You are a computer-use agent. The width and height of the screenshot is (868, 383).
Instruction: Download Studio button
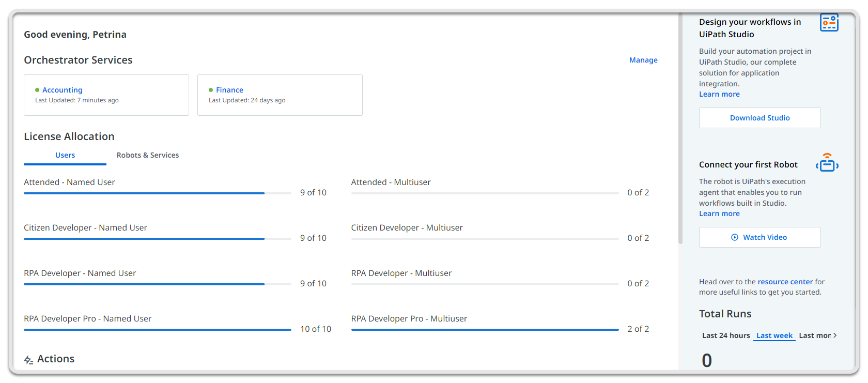pyautogui.click(x=760, y=118)
